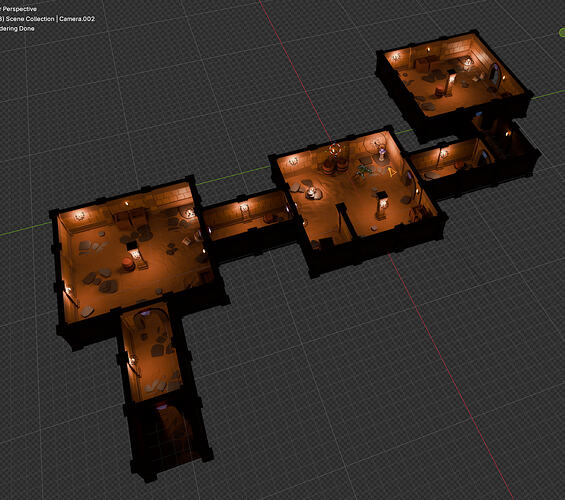Click the green Y-axis navigation gizmo dot
The height and width of the screenshot is (500, 565).
tap(562, 33)
